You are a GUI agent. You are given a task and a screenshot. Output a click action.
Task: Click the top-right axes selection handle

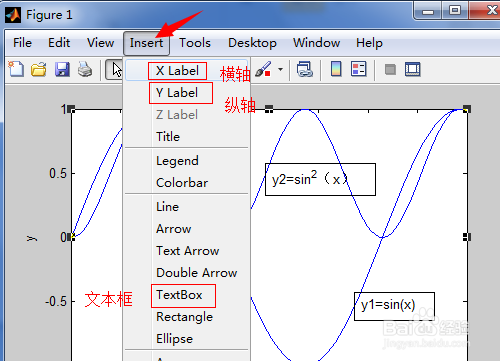pos(467,109)
